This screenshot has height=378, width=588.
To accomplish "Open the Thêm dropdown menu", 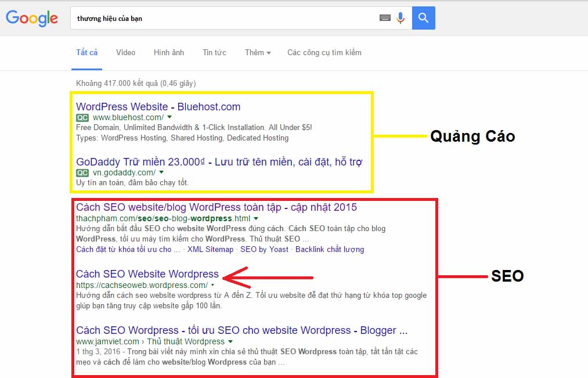I will point(257,52).
